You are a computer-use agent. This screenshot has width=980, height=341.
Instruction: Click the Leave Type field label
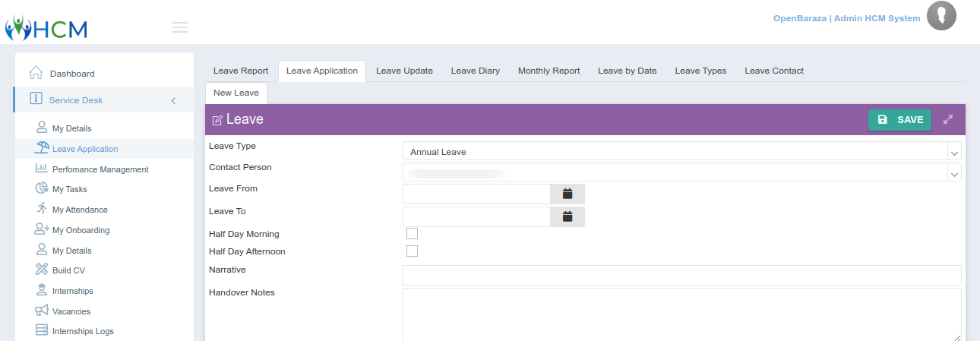[232, 146]
